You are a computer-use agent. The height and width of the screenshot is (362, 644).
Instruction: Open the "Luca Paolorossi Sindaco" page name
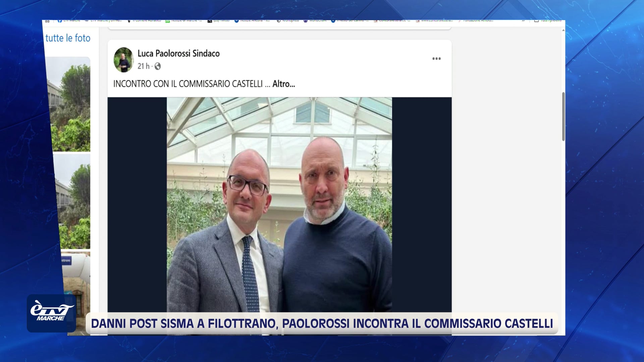pos(178,54)
